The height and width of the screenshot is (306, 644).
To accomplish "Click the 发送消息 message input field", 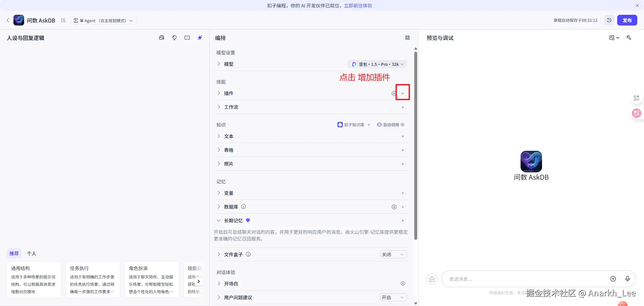I will tap(527, 279).
